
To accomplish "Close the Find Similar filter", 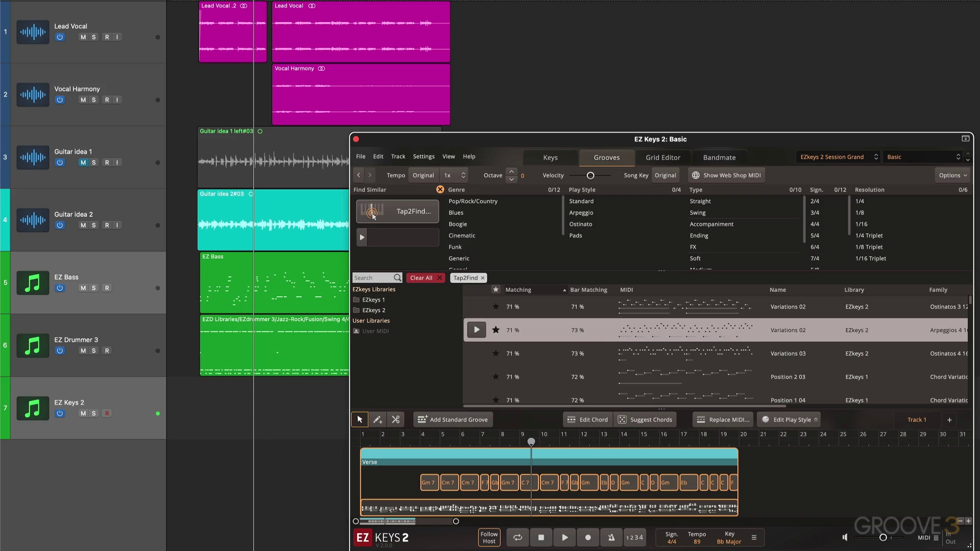I will (440, 189).
